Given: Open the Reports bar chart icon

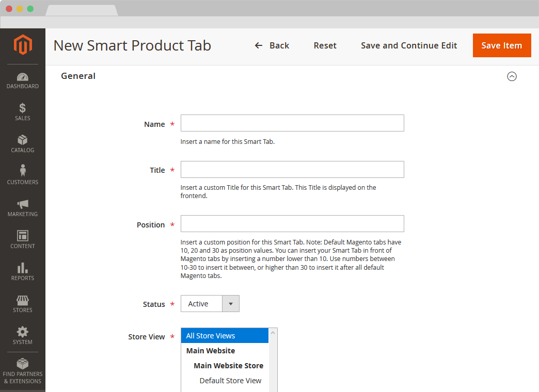Looking at the screenshot, I should coord(23,268).
